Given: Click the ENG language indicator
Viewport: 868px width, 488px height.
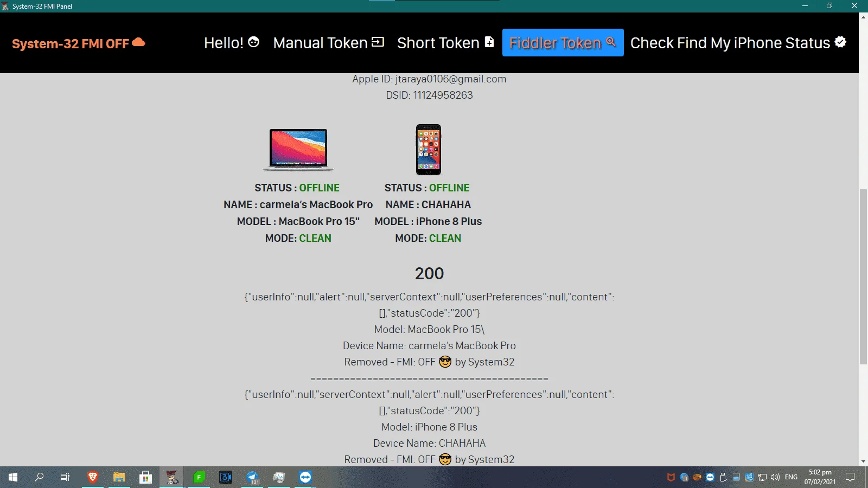Looking at the screenshot, I should (792, 477).
